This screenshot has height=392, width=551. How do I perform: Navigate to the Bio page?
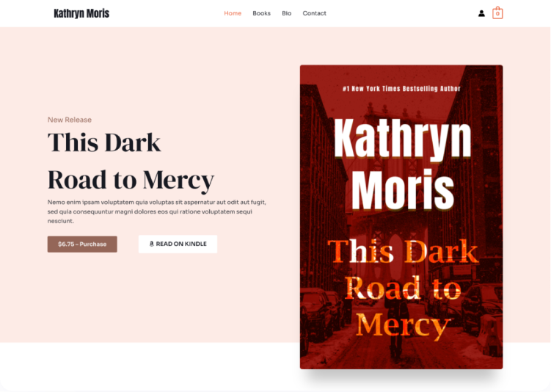[286, 13]
